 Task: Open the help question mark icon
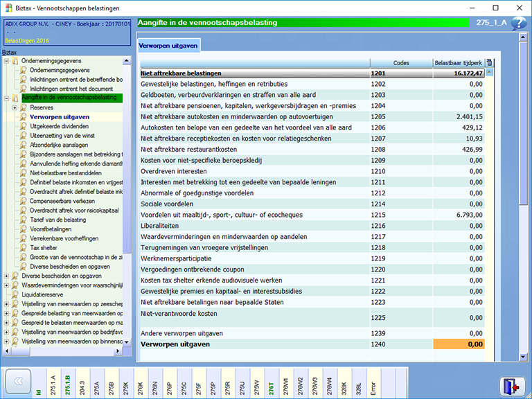click(x=518, y=23)
